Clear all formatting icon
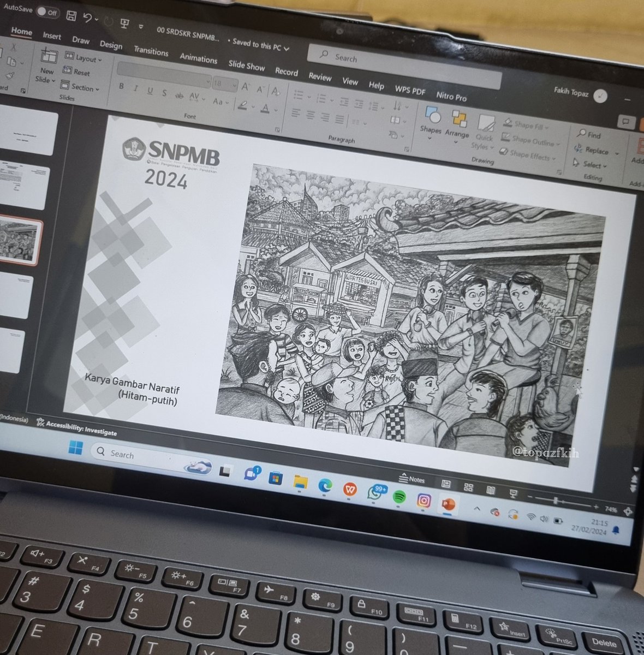Viewport: 644px width, 655px height. 276,91
